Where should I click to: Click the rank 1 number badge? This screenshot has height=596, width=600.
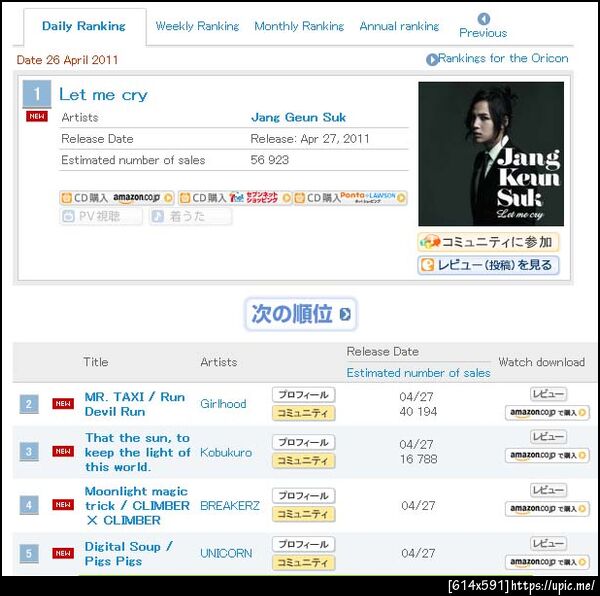click(x=37, y=94)
